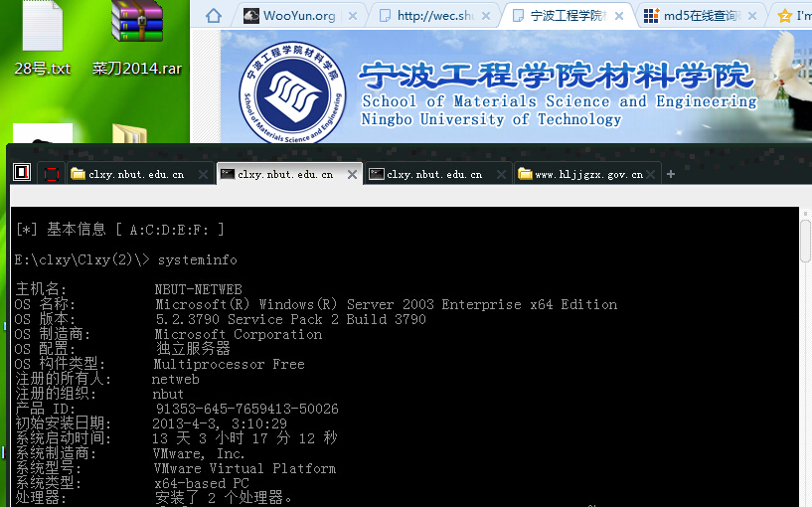Click the x64-based PC system type text

click(202, 484)
